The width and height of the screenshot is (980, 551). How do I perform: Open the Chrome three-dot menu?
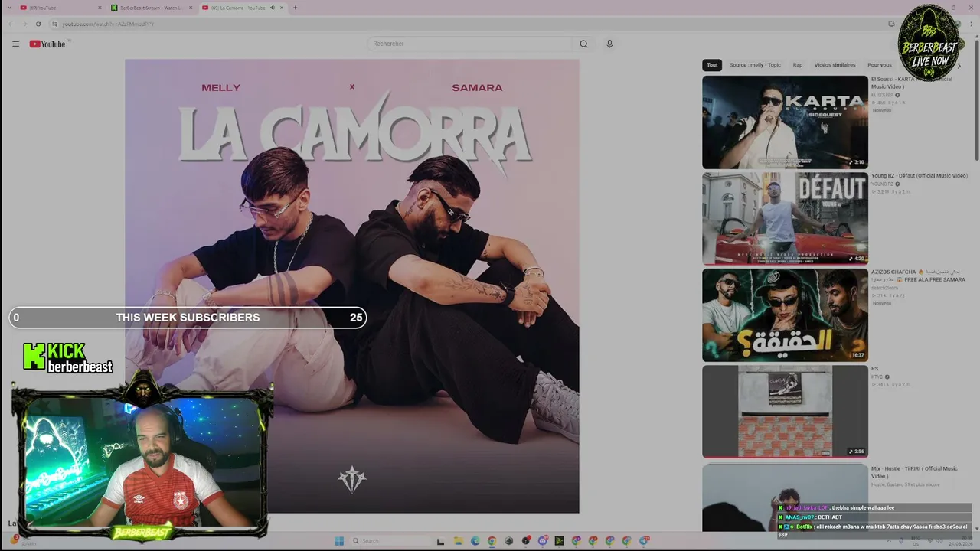[972, 24]
